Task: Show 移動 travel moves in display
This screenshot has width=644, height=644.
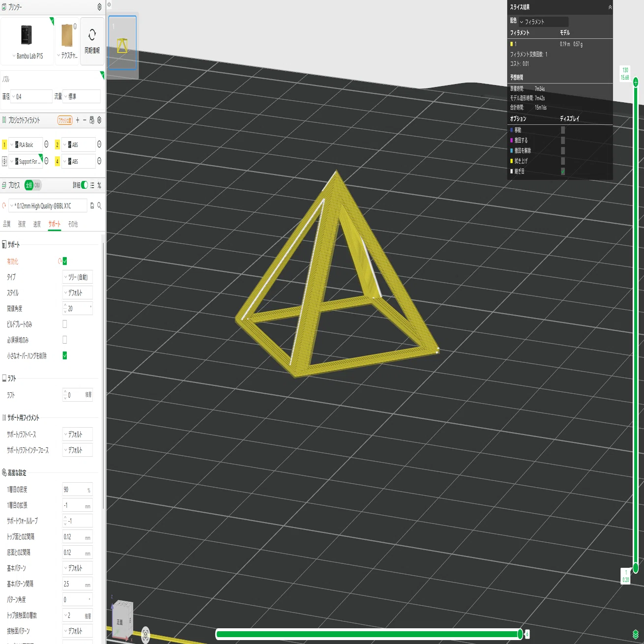Action: tap(563, 130)
